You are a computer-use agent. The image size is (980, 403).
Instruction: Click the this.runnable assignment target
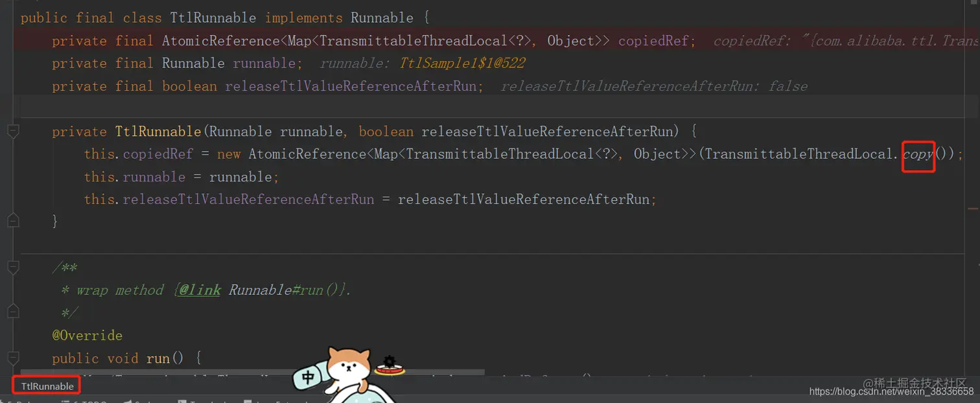(x=134, y=177)
